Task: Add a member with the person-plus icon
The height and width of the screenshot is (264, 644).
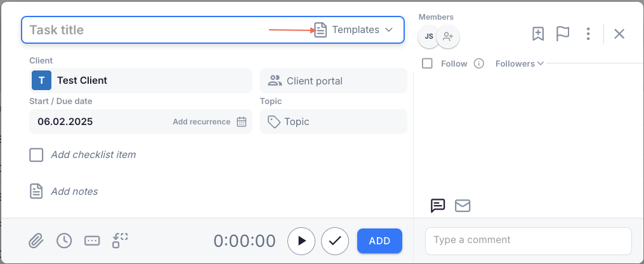Action: [x=448, y=37]
